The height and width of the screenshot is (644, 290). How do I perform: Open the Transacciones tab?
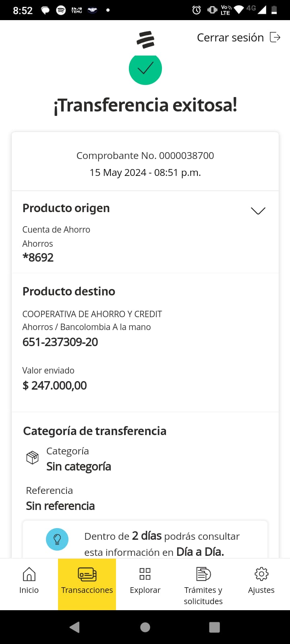(x=87, y=584)
